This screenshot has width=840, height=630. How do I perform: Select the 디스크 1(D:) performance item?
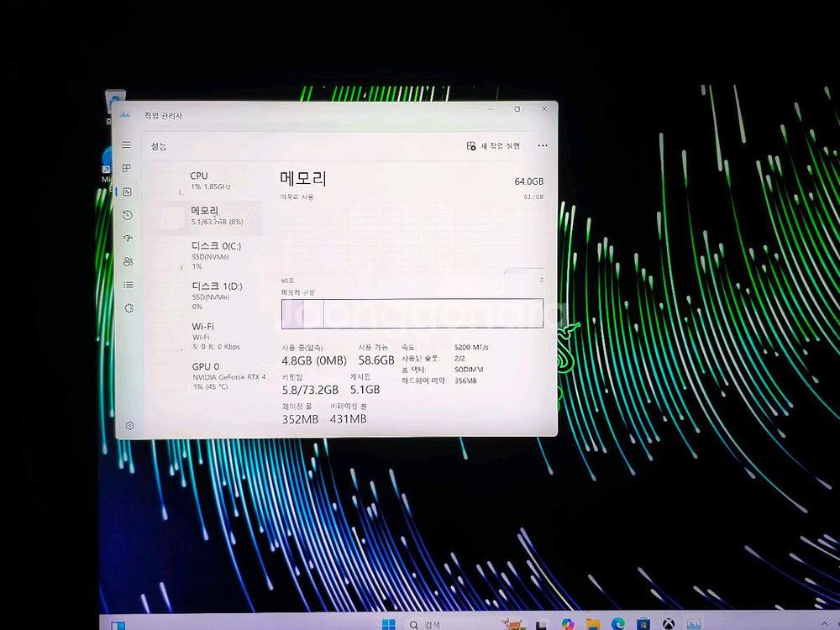click(x=207, y=296)
